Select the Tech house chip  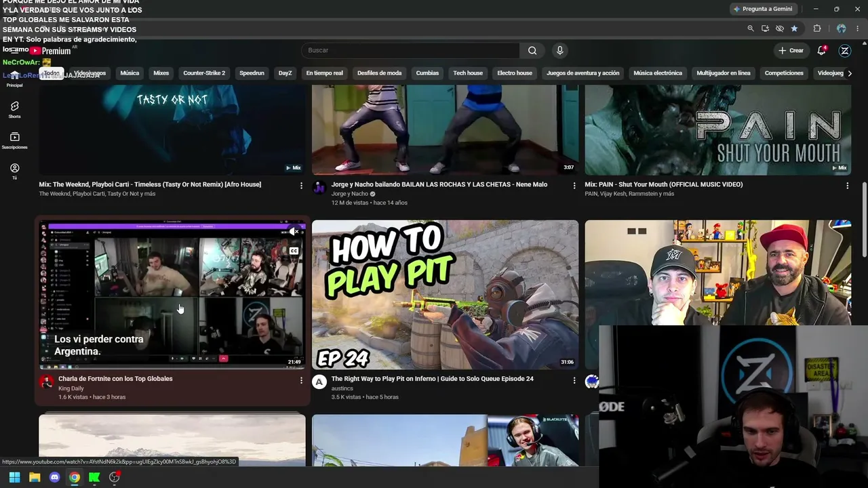468,73
